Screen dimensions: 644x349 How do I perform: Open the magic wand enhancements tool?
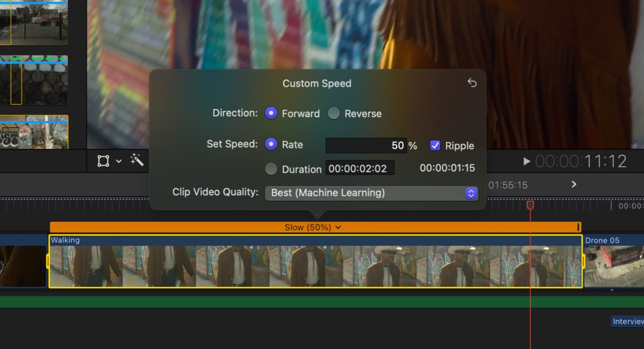click(x=137, y=160)
